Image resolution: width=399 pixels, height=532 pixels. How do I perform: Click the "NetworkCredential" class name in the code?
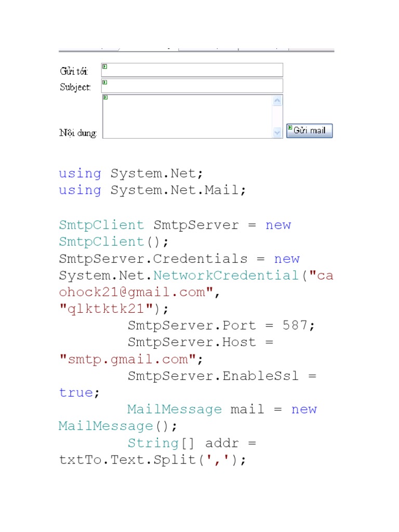tap(225, 275)
